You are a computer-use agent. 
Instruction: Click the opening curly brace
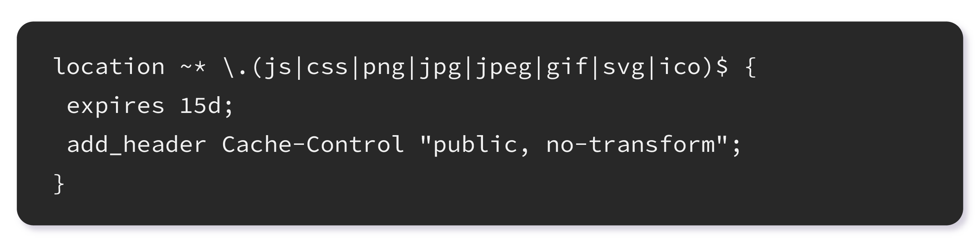coord(751,67)
